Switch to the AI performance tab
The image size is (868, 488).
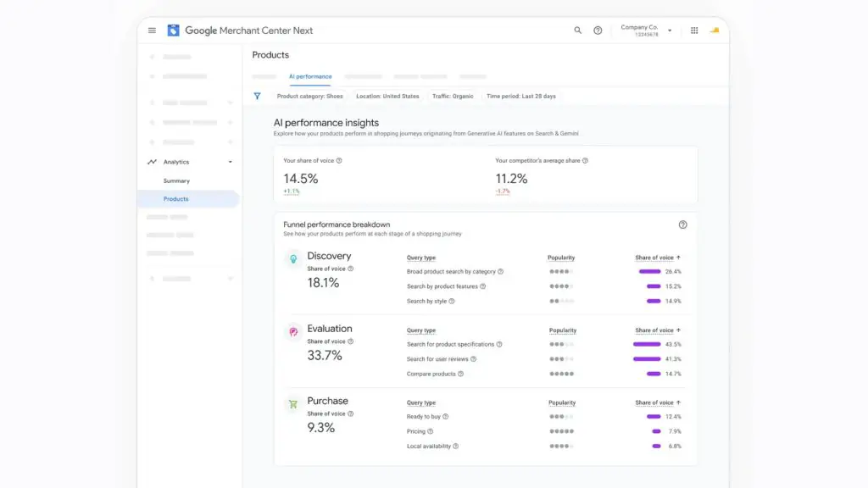click(310, 76)
